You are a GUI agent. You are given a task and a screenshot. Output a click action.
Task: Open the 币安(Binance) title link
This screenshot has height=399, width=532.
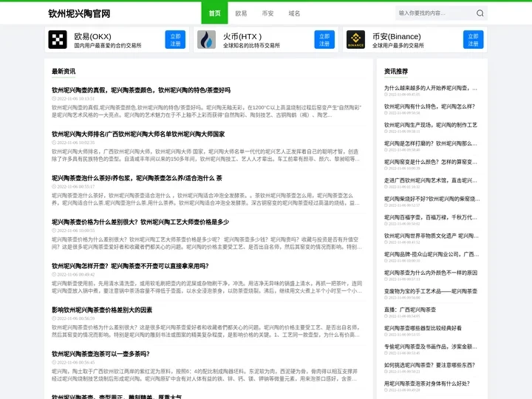[397, 36]
